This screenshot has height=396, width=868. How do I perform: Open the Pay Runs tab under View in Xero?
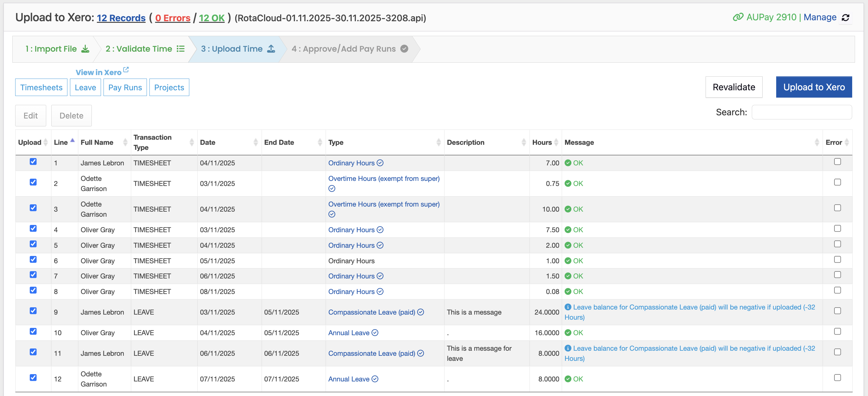click(x=125, y=87)
